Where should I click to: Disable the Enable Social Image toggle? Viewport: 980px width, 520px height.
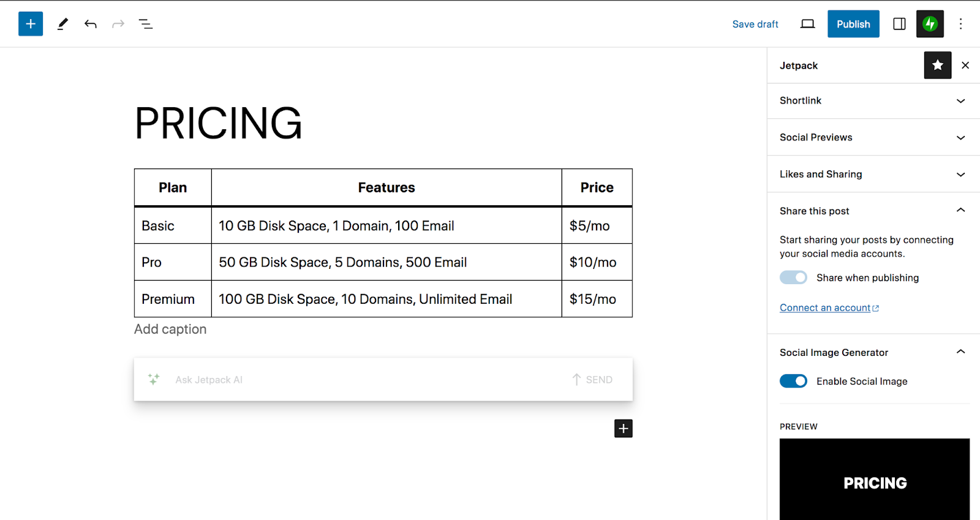coord(793,381)
